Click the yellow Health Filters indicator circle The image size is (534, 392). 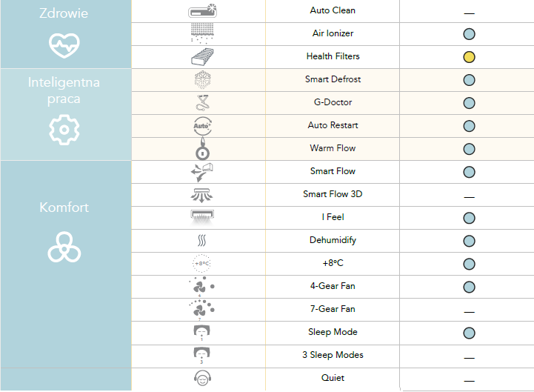tap(469, 57)
